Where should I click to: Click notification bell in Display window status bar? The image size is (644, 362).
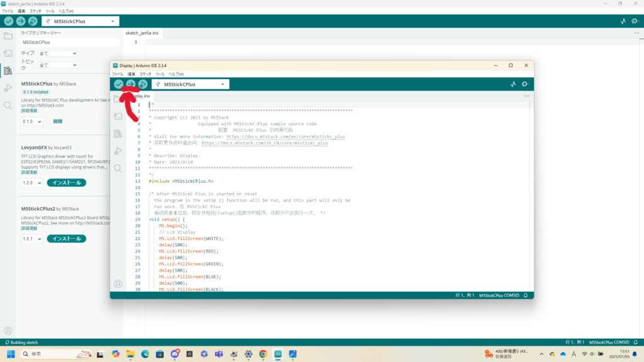coord(526,295)
